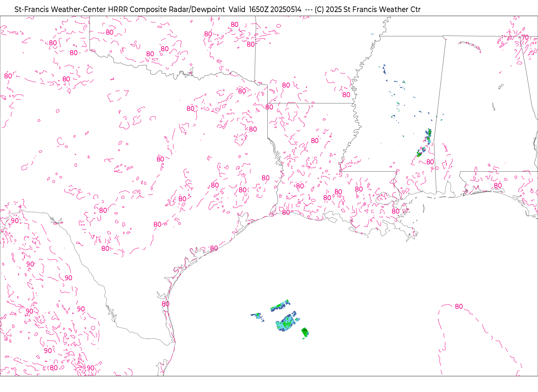Viewport: 538px width, 392px height.
Task: Click the "80" label over the open Gulf
Action: 459,306
